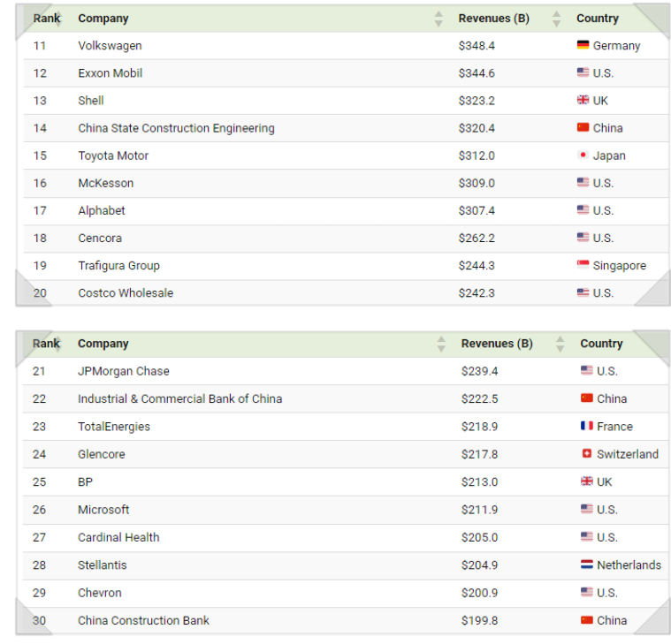Select the Cencora company name
The height and width of the screenshot is (644, 671).
pyautogui.click(x=100, y=239)
